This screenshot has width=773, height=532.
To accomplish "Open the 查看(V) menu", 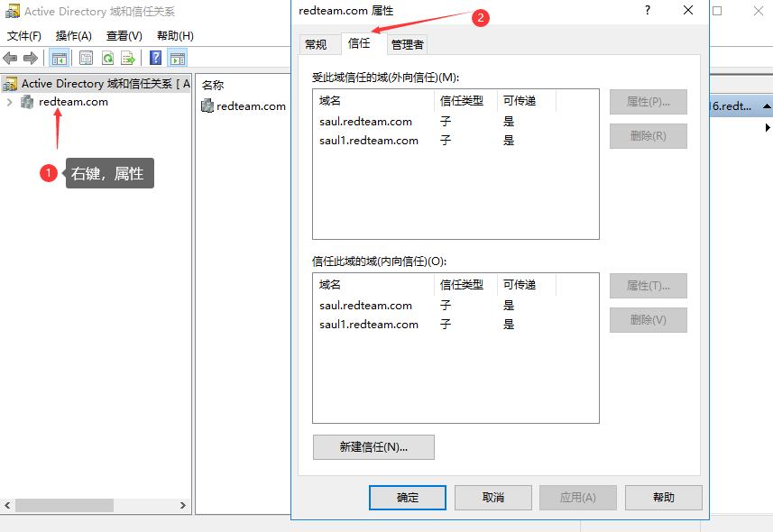I will [124, 35].
